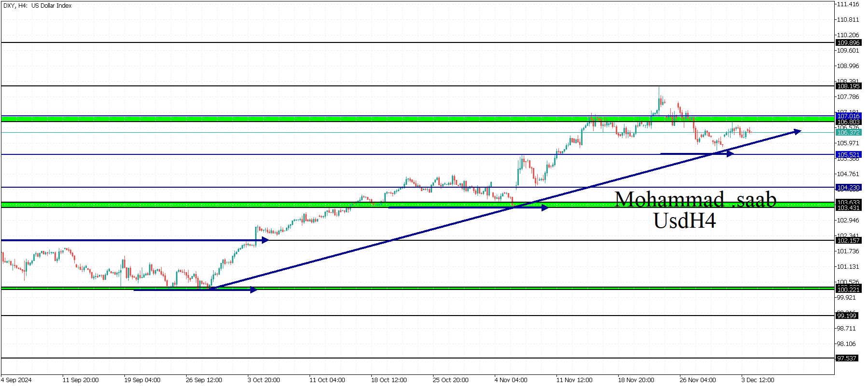
Task: Click the 98.711 price axis label
Action: point(847,329)
